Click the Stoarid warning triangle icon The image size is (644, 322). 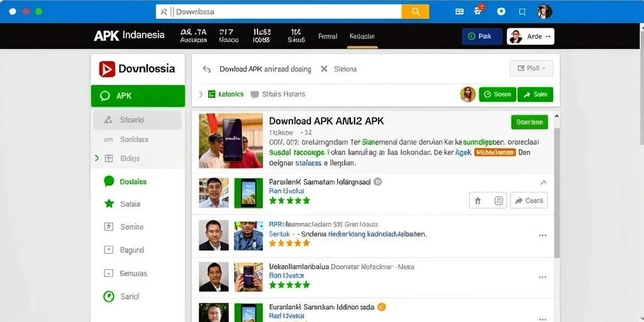108,120
